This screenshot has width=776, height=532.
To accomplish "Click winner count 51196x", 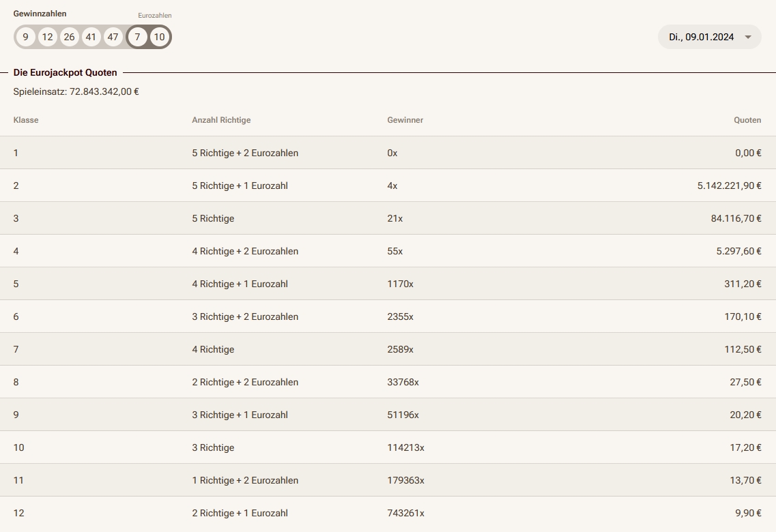I will pyautogui.click(x=403, y=415).
